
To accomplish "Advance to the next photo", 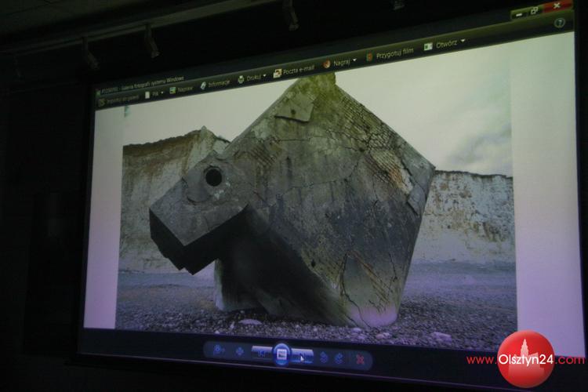I will (303, 356).
